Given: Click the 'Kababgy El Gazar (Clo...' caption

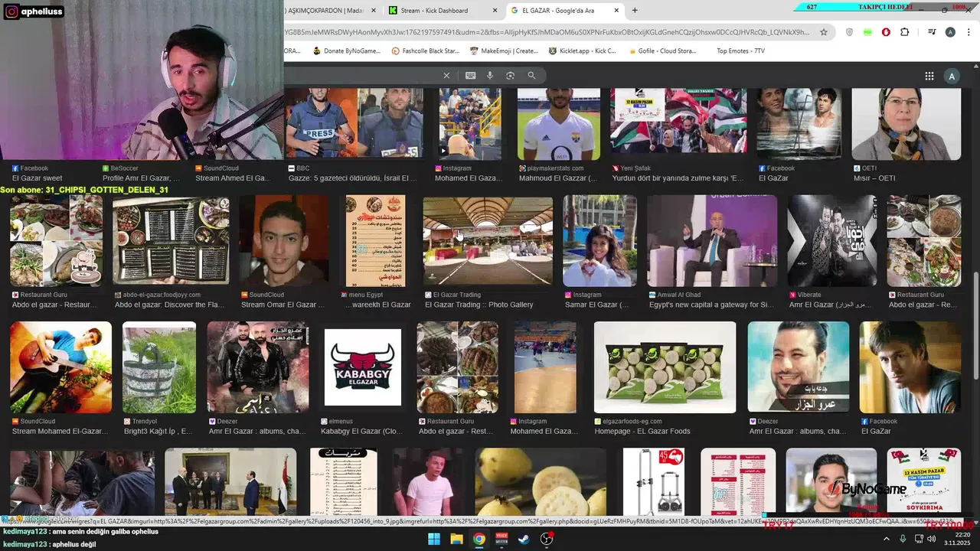Looking at the screenshot, I should [361, 432].
